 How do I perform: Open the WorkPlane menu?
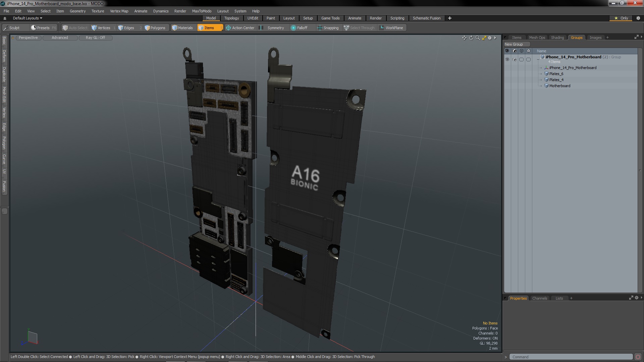pos(391,28)
